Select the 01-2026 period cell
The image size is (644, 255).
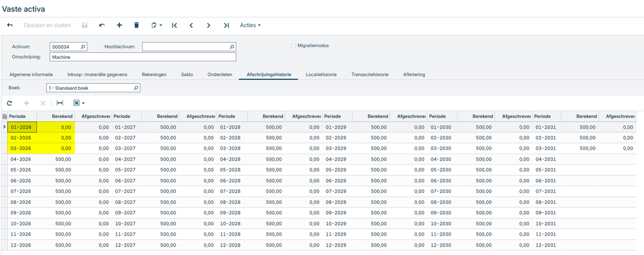(x=22, y=127)
